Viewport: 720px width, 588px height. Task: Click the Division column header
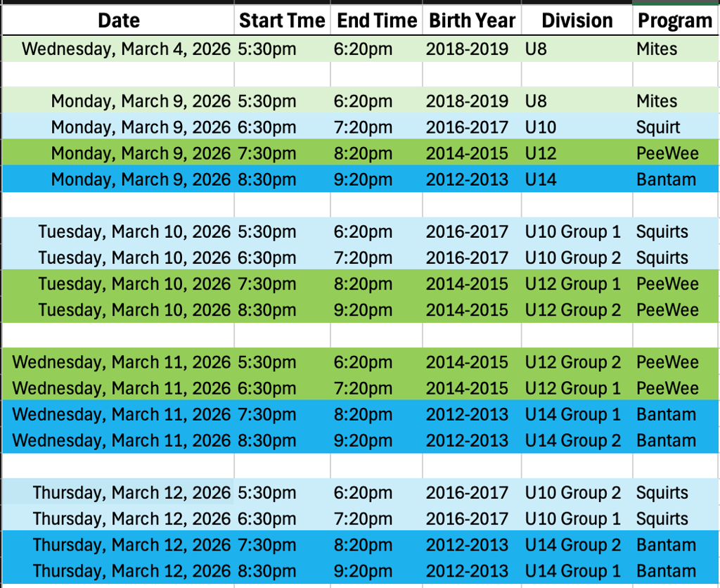click(577, 20)
